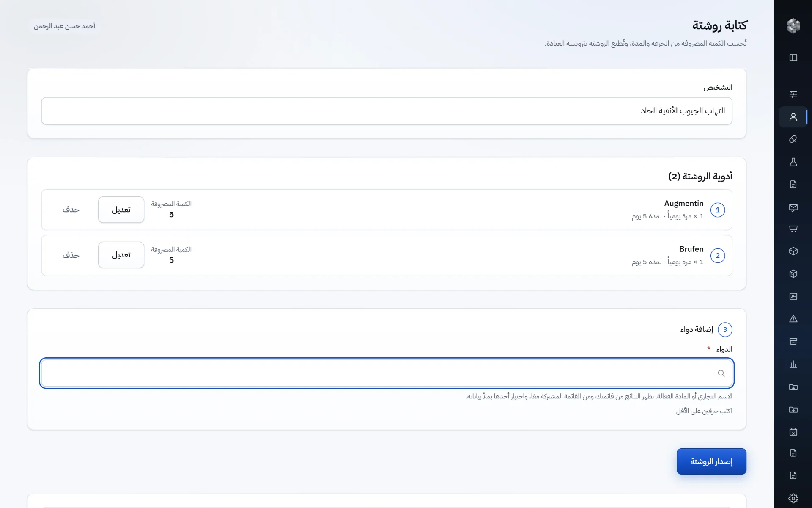Click the dosage line under Brufen
812x508 pixels.
click(x=668, y=262)
